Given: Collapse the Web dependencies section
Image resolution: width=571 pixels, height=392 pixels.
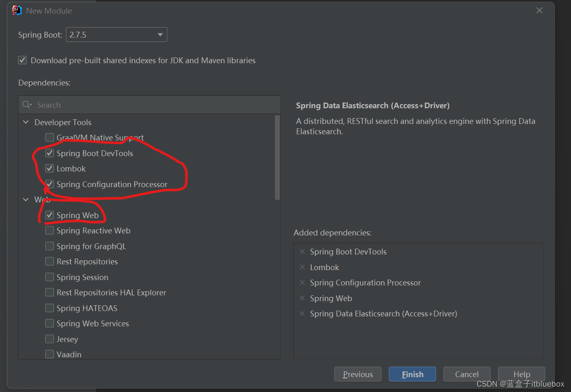Looking at the screenshot, I should (25, 199).
